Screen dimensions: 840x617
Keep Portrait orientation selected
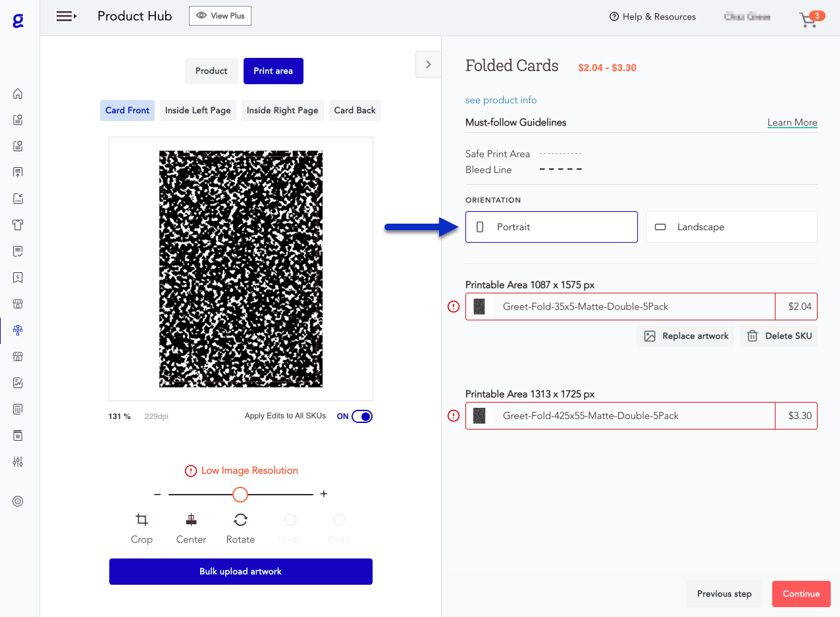[551, 227]
